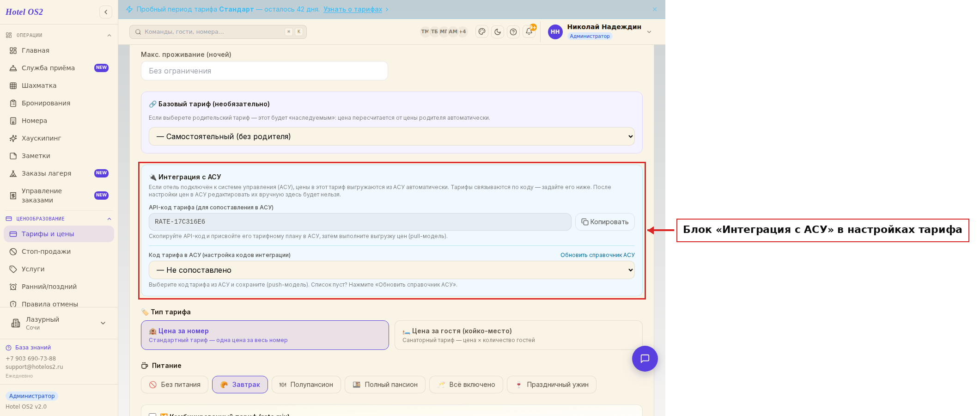The height and width of the screenshot is (416, 980).
Task: Click the Копировать API code button
Action: (x=605, y=222)
